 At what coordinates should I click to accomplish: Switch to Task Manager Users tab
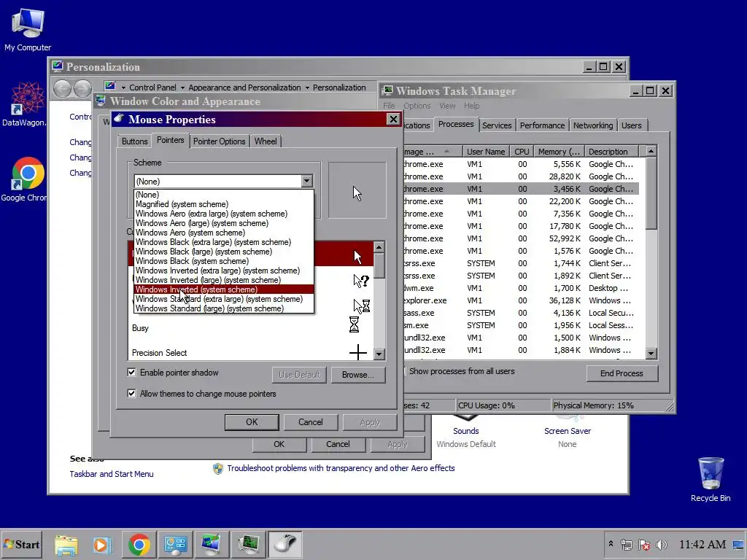(631, 125)
